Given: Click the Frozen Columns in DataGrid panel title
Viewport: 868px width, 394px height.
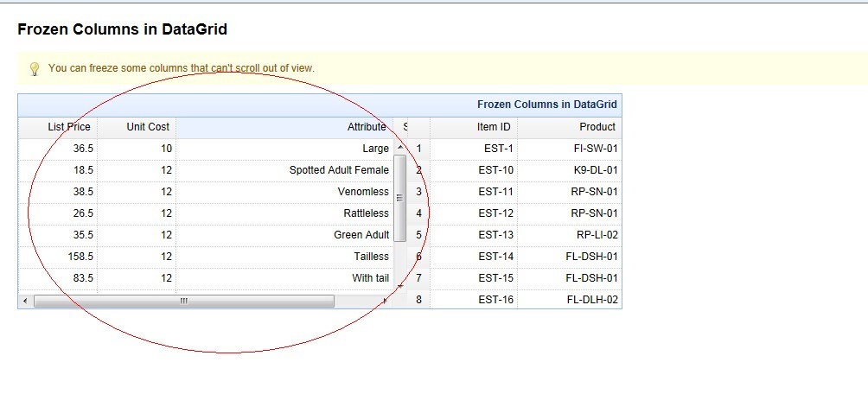Looking at the screenshot, I should [x=546, y=105].
